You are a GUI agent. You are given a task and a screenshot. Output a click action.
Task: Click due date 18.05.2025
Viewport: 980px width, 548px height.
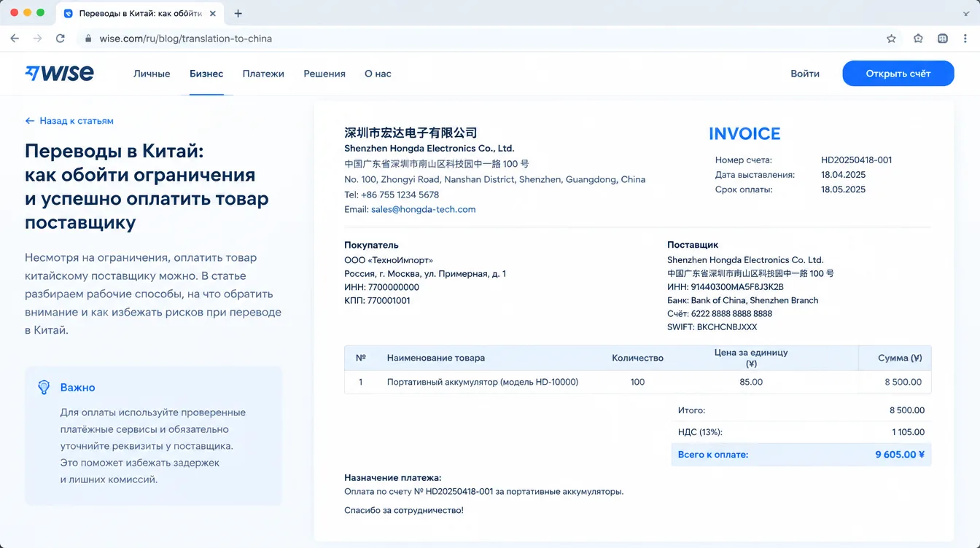click(x=843, y=189)
